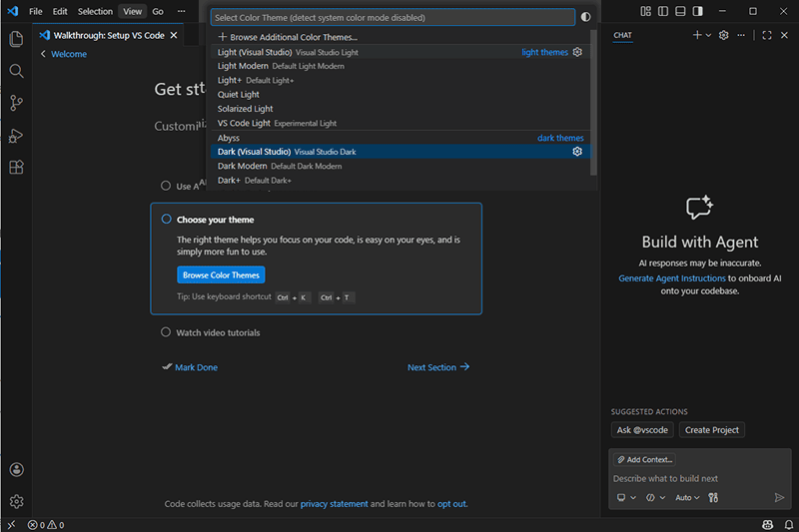
Task: Open the Edit menu
Action: [x=60, y=11]
